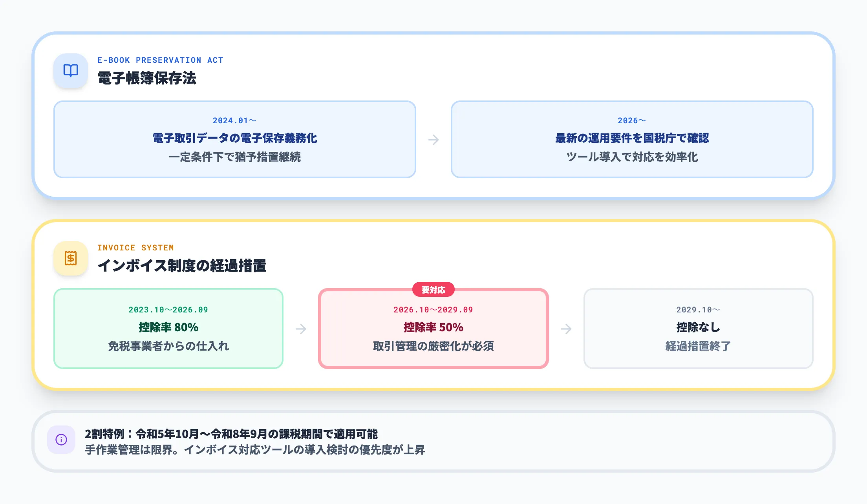
Task: Click the インボイス制度の経過措置 heading
Action: tap(182, 266)
